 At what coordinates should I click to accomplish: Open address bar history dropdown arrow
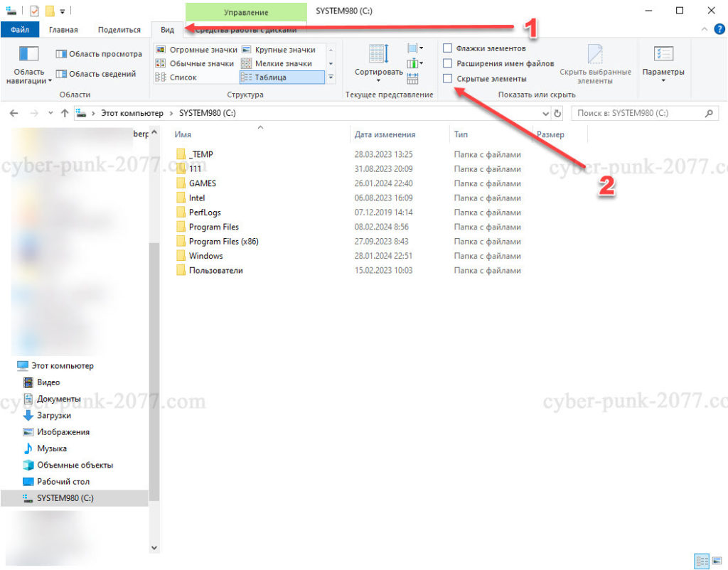(545, 113)
